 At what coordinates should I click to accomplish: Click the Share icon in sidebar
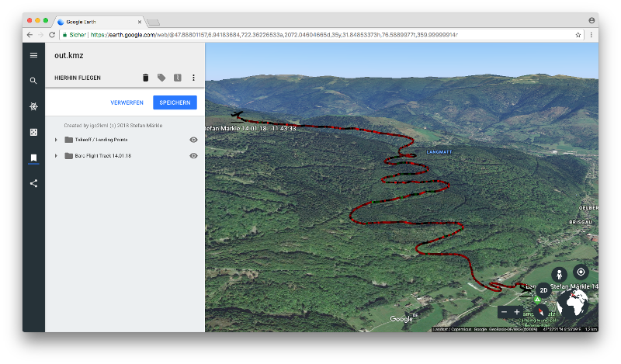[33, 183]
